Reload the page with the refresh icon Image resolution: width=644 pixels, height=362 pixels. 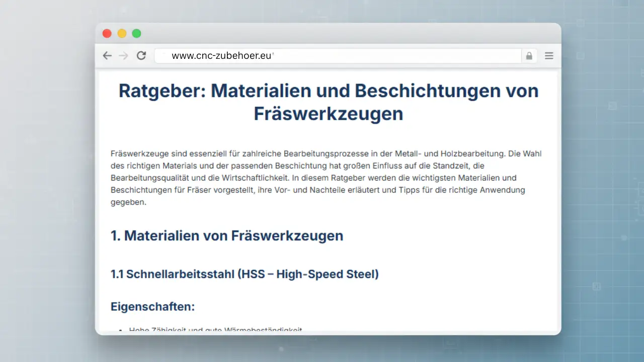pos(141,56)
